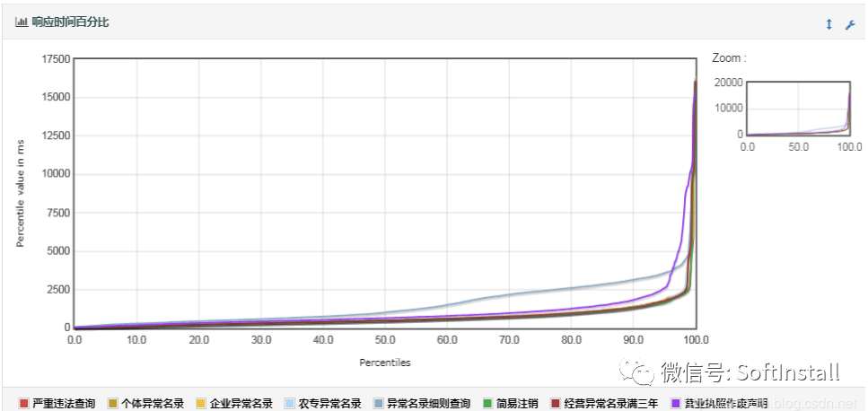Click the 90.0 x-axis tick label
This screenshot has width=868, height=411.
(634, 338)
